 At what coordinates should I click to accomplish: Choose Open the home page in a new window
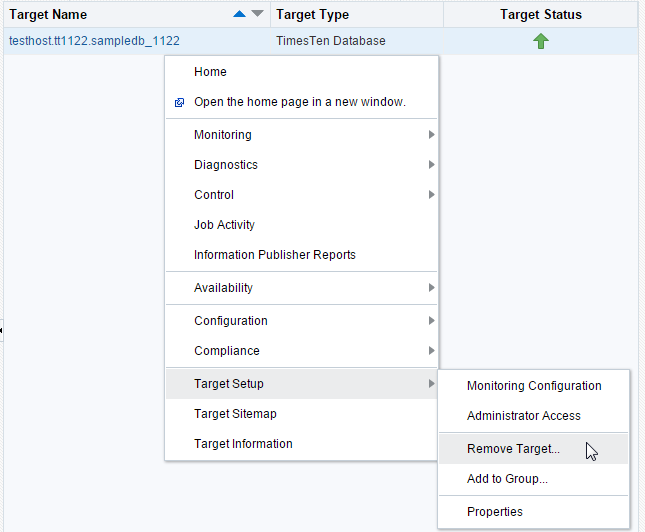pyautogui.click(x=302, y=102)
